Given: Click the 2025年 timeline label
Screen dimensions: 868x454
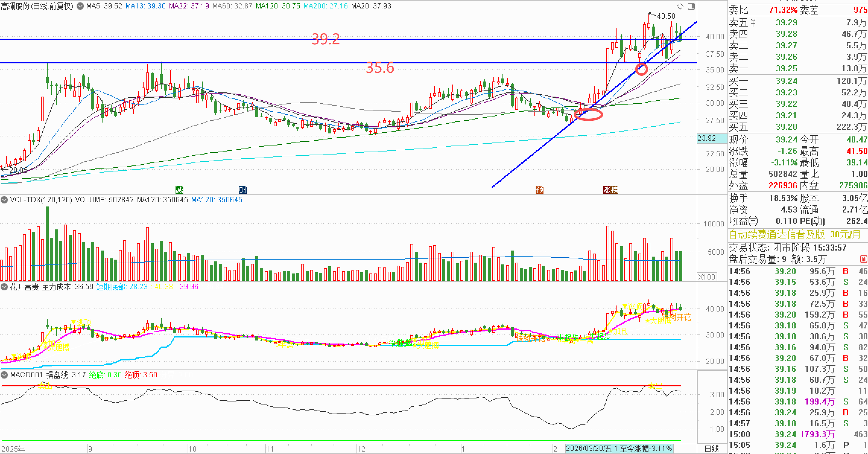Looking at the screenshot, I should pyautogui.click(x=13, y=449).
